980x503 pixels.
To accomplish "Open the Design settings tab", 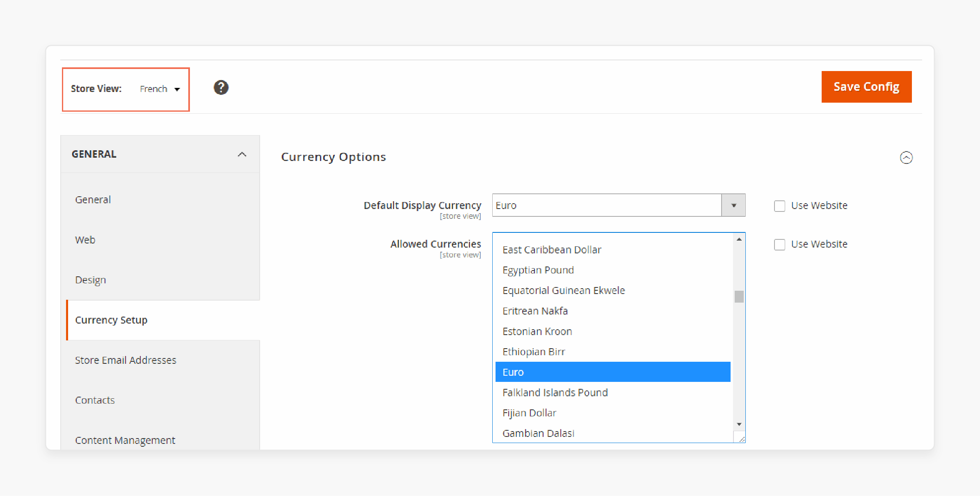I will [91, 280].
